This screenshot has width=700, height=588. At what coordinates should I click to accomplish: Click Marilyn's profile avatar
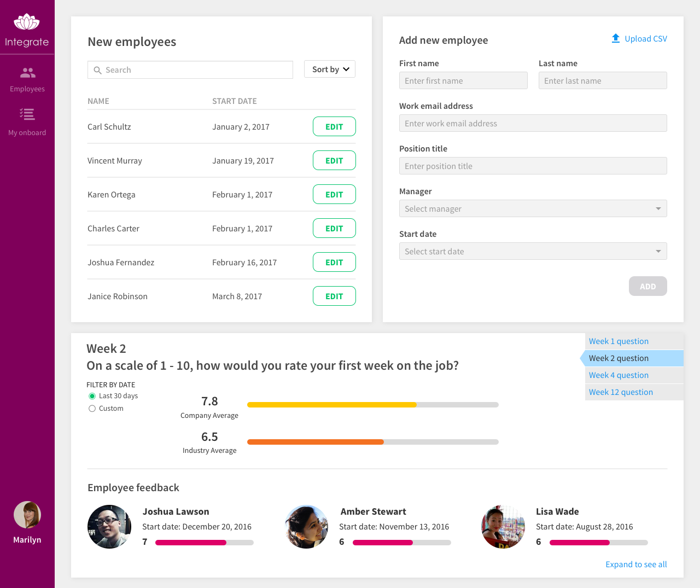point(27,515)
